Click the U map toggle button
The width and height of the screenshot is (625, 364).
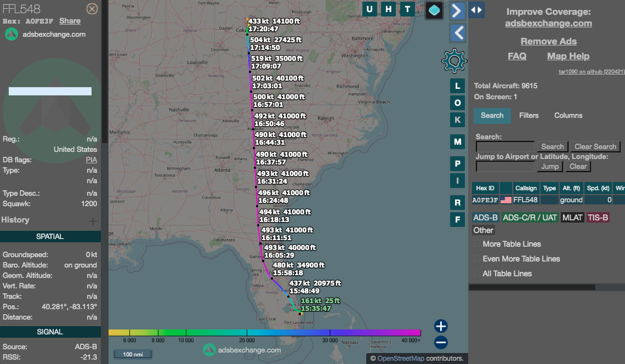click(370, 9)
